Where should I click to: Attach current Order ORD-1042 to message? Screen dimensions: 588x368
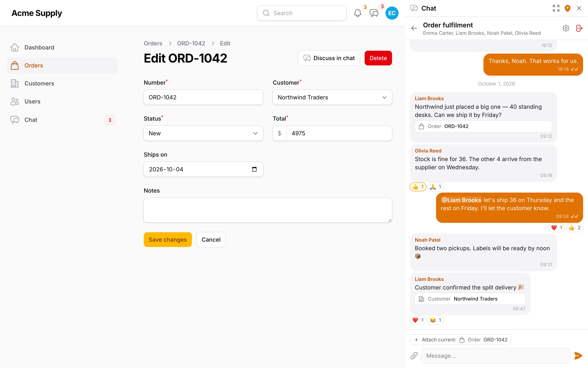[460, 340]
